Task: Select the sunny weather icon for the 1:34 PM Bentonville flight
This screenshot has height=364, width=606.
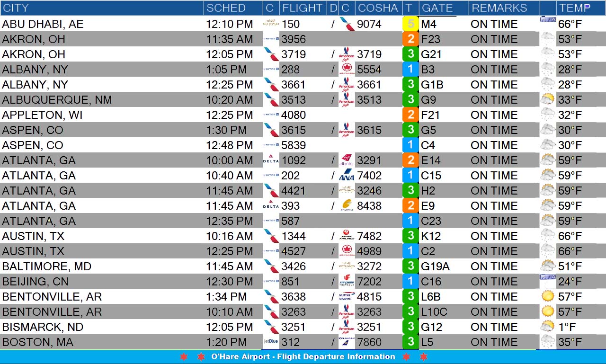Action: [x=548, y=296]
